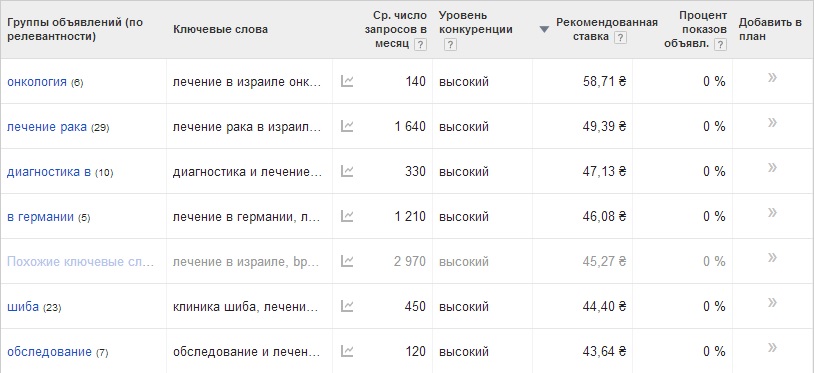Open the лечение рака ad group
The width and height of the screenshot is (814, 373).
(47, 127)
